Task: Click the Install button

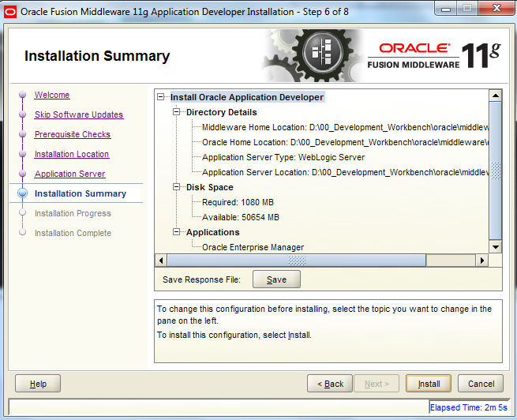Action: point(429,384)
